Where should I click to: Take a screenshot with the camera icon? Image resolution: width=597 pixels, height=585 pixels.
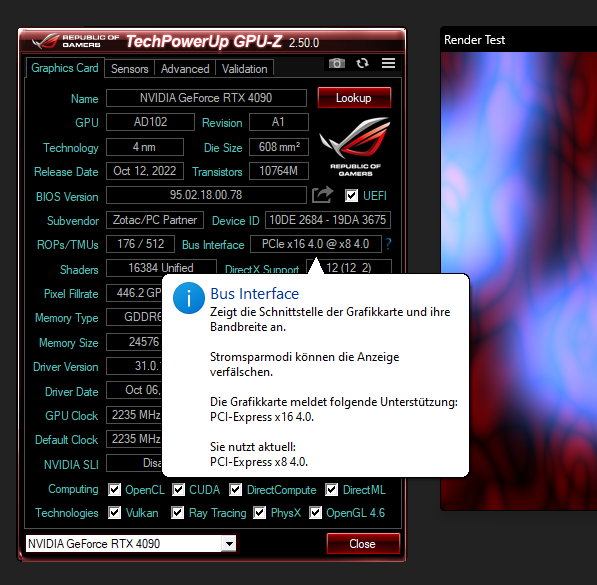[x=337, y=63]
